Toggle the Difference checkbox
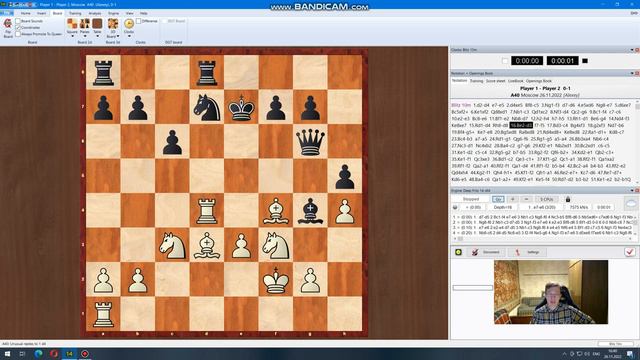 coord(139,21)
